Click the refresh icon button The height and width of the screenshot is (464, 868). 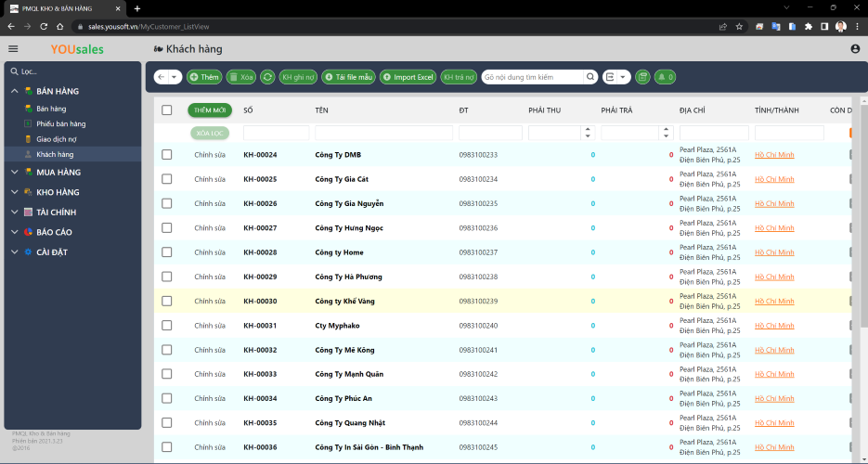point(267,77)
